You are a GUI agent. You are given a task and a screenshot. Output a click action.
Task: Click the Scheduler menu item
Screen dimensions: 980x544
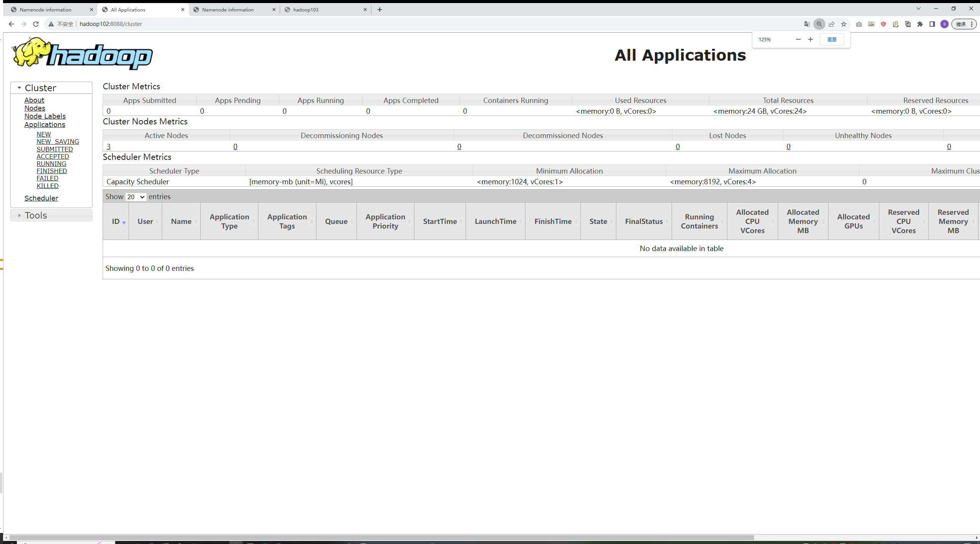pyautogui.click(x=41, y=198)
